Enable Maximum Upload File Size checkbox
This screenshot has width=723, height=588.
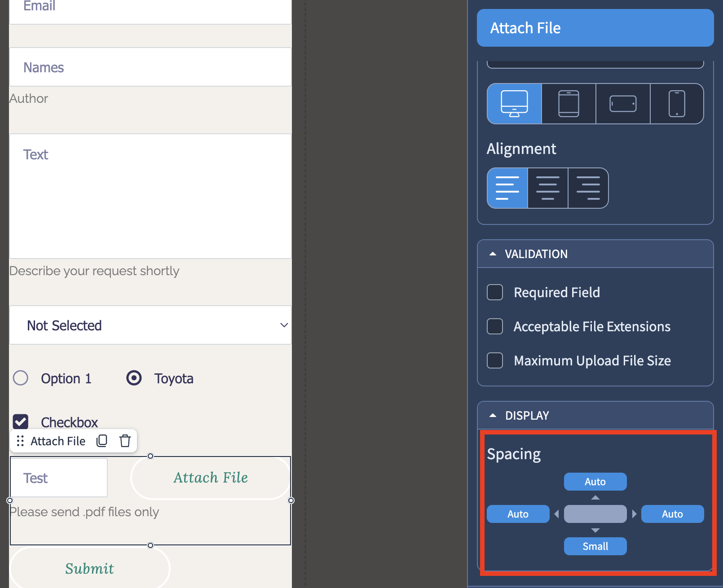click(x=495, y=360)
